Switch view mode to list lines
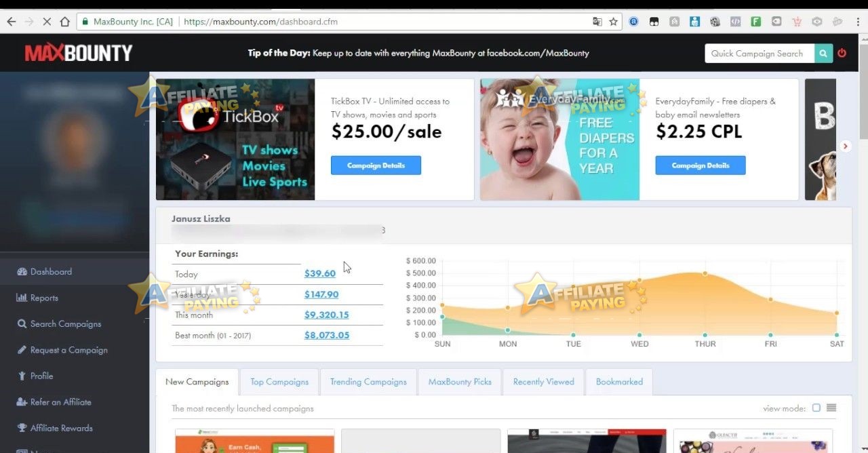Screen dimensions: 868x453 tap(831, 408)
